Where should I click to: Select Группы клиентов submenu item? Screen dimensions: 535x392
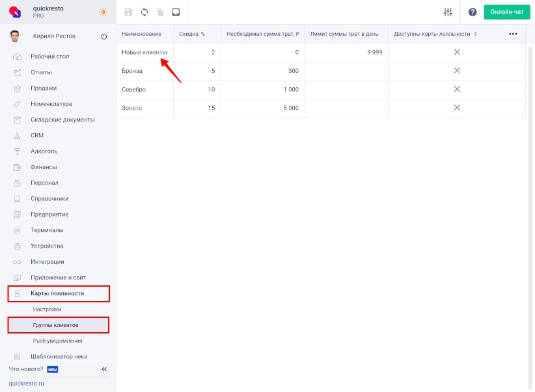click(x=59, y=325)
